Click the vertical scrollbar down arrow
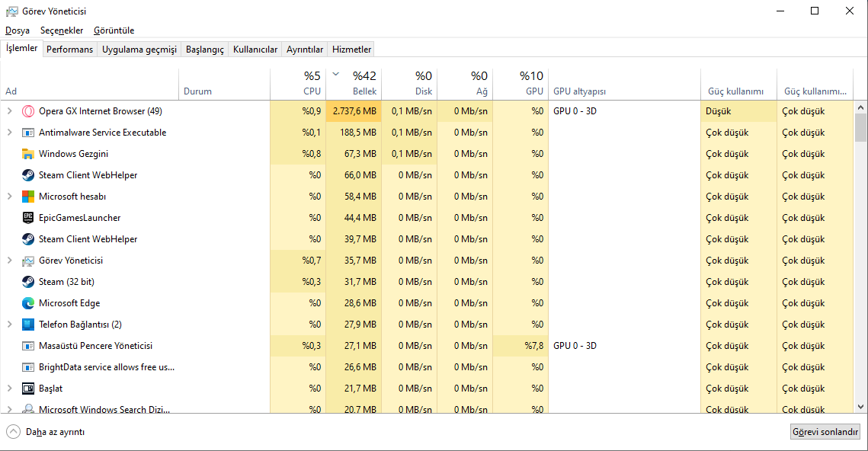 point(861,407)
